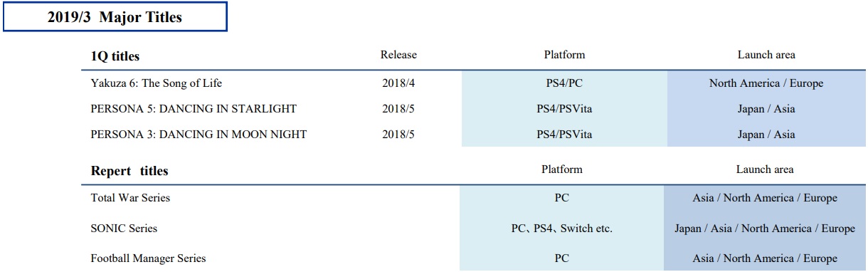The image size is (868, 272).
Task: Click the 2018/4 release date cell
Action: pos(398,83)
